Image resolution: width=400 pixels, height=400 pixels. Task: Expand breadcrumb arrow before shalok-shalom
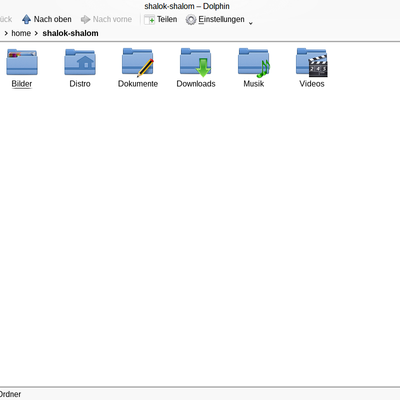pos(36,33)
